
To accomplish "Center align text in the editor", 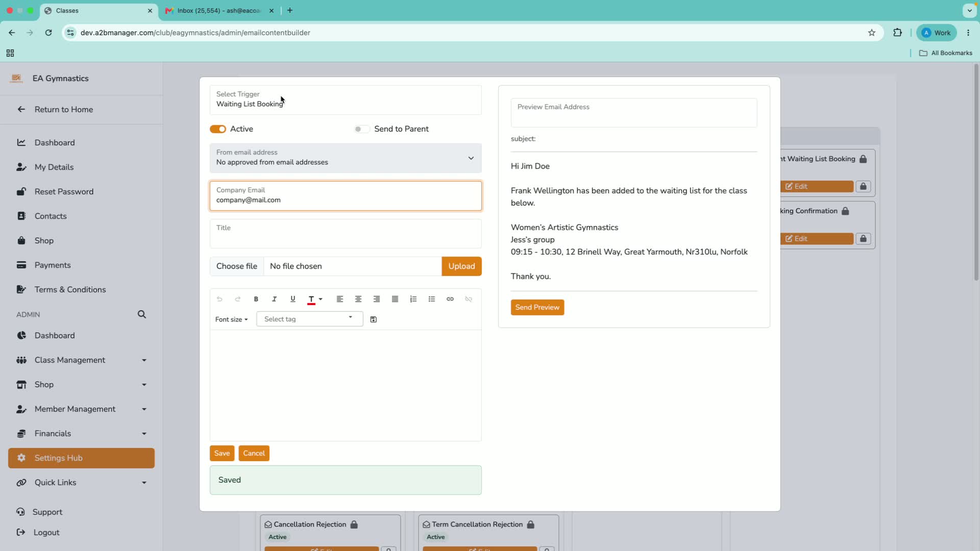I will pyautogui.click(x=358, y=299).
